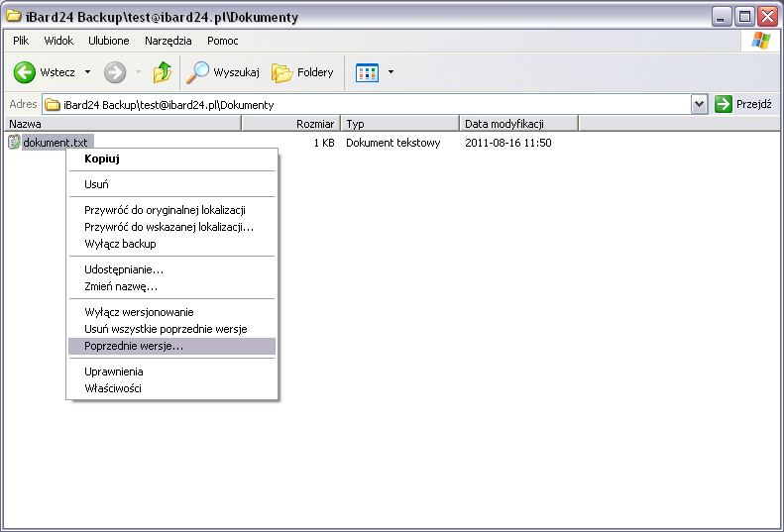Open the Wstecz history dropdown arrow
This screenshot has width=784, height=532.
87,72
